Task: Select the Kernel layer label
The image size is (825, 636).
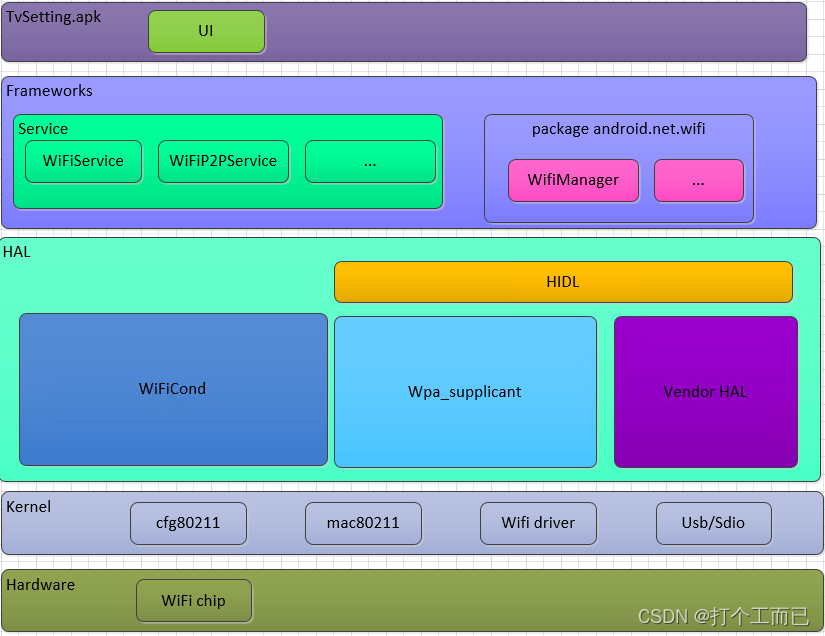Action: (28, 507)
